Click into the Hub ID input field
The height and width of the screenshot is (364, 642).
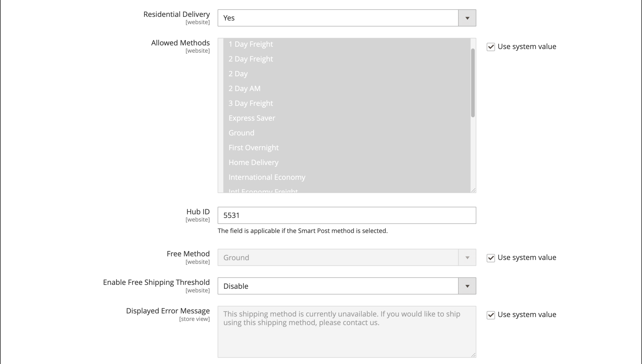pyautogui.click(x=347, y=215)
